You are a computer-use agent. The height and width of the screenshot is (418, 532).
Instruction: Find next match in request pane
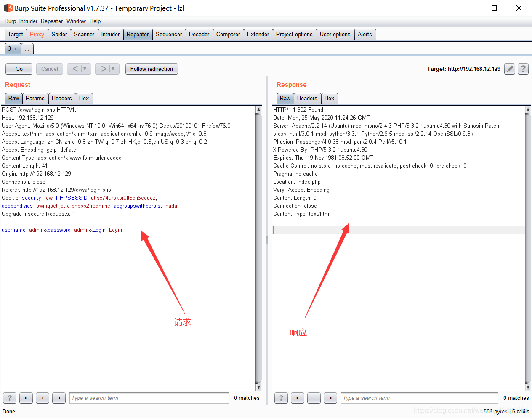[59, 398]
